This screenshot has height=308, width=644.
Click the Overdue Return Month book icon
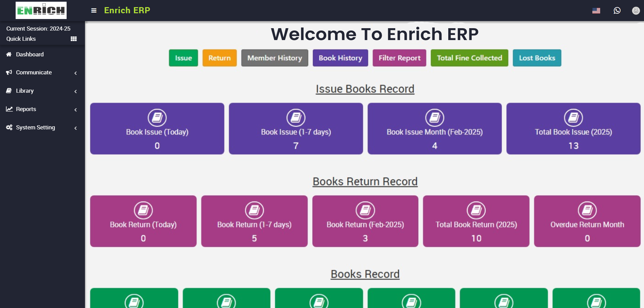[x=587, y=210]
